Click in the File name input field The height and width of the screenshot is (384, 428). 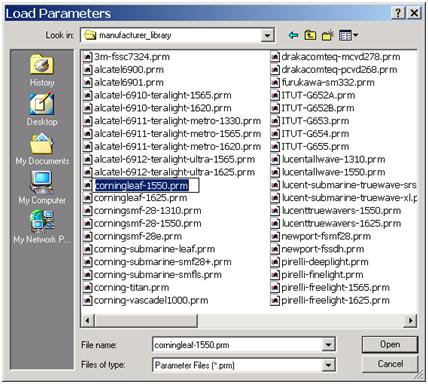point(237,345)
